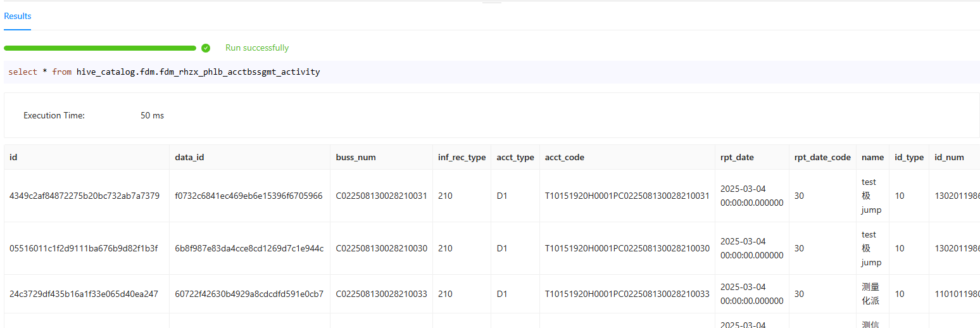The height and width of the screenshot is (328, 980).
Task: Click the green success checkmark icon
Action: click(206, 48)
